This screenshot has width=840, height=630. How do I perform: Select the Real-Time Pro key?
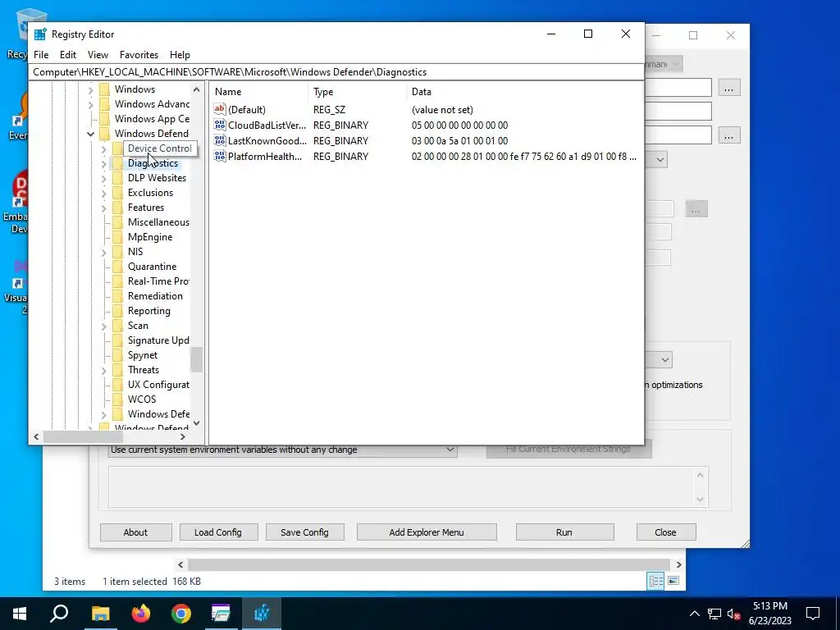[x=158, y=281]
